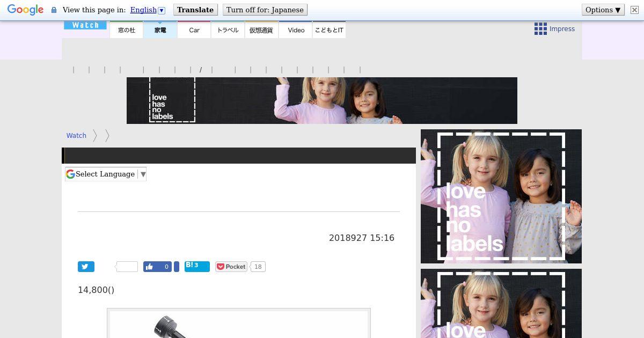The image size is (644, 338).
Task: Click the Twitter share button
Action: pos(86,267)
